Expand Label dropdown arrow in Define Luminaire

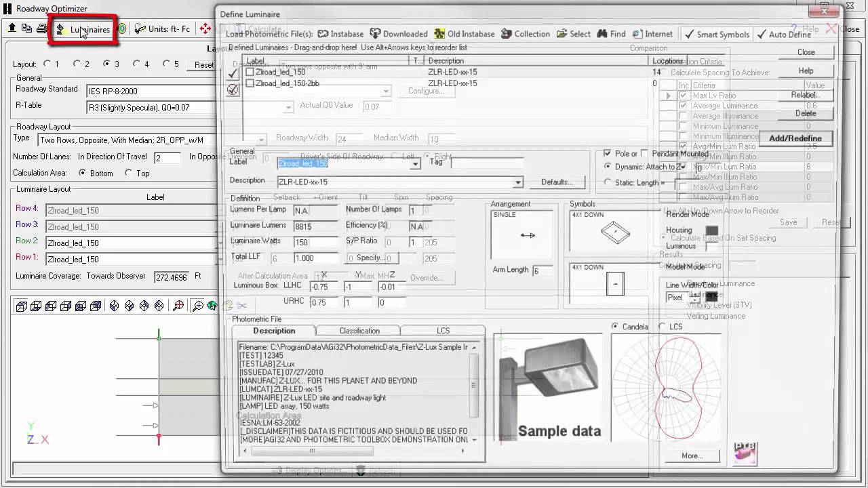point(415,163)
